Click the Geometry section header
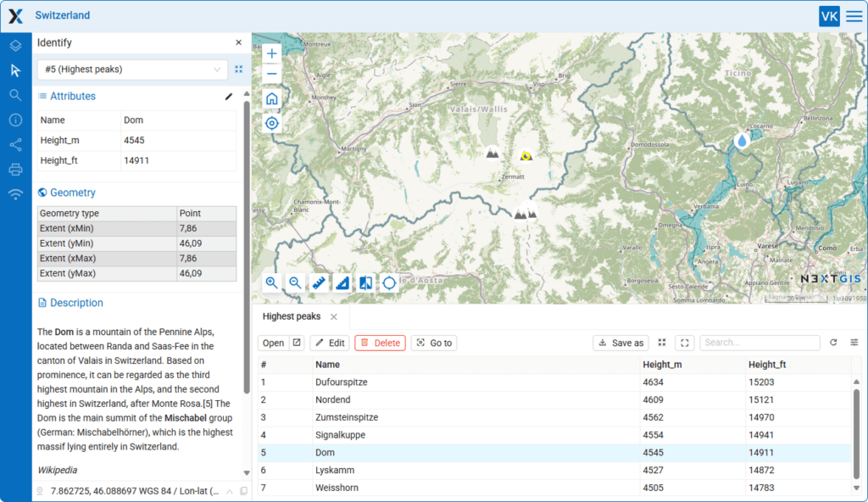 [x=73, y=192]
